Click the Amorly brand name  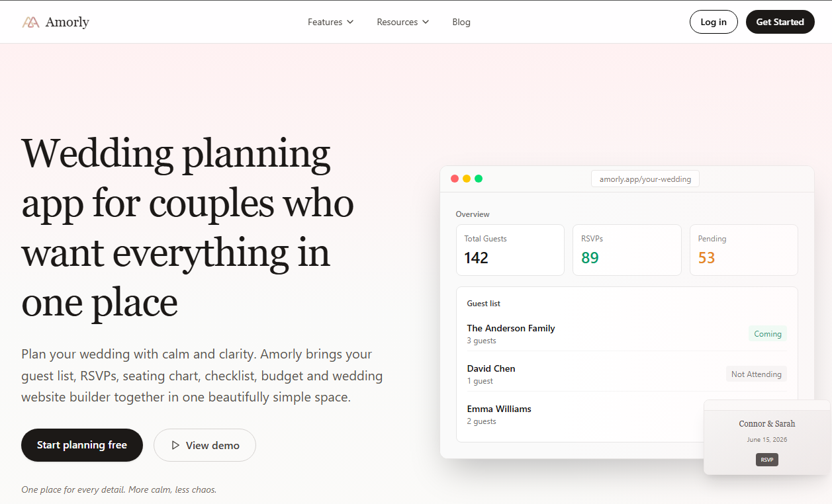pyautogui.click(x=68, y=22)
